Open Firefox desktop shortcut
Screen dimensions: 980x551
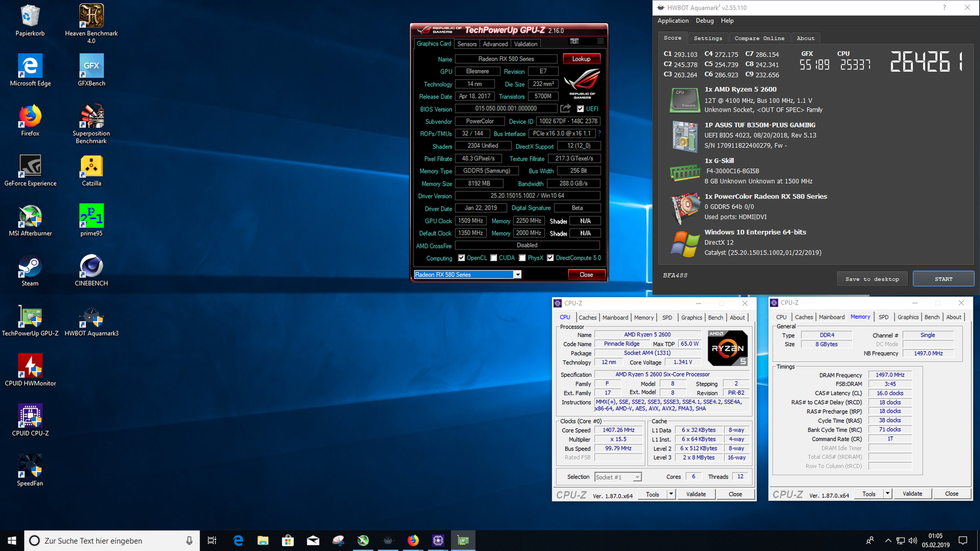coord(30,120)
